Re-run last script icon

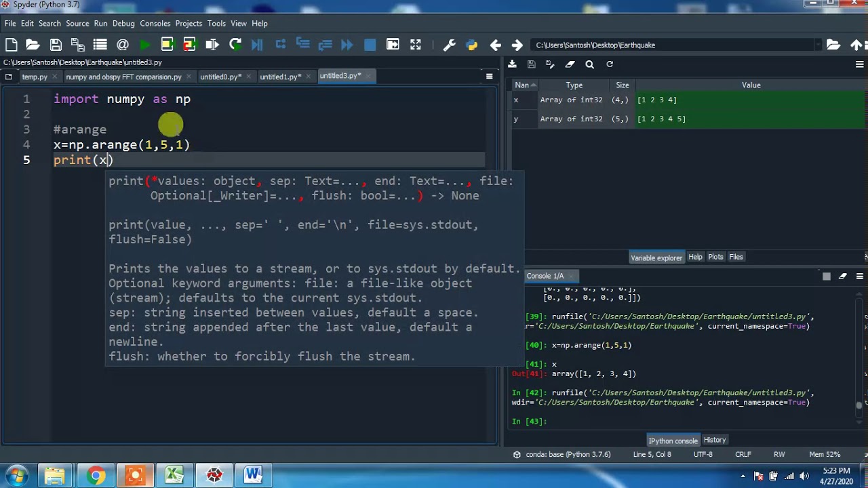(235, 45)
